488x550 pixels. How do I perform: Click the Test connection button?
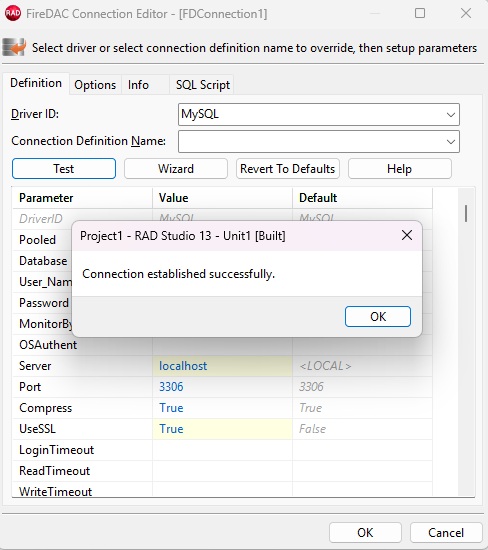click(x=64, y=169)
